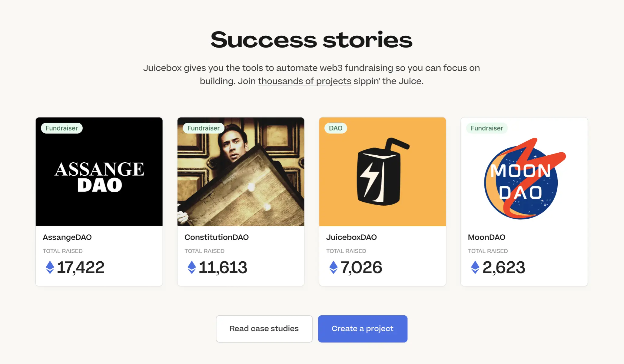Click the ConstitutionDAO card image
Viewport: 624px width, 364px height.
pos(241,172)
